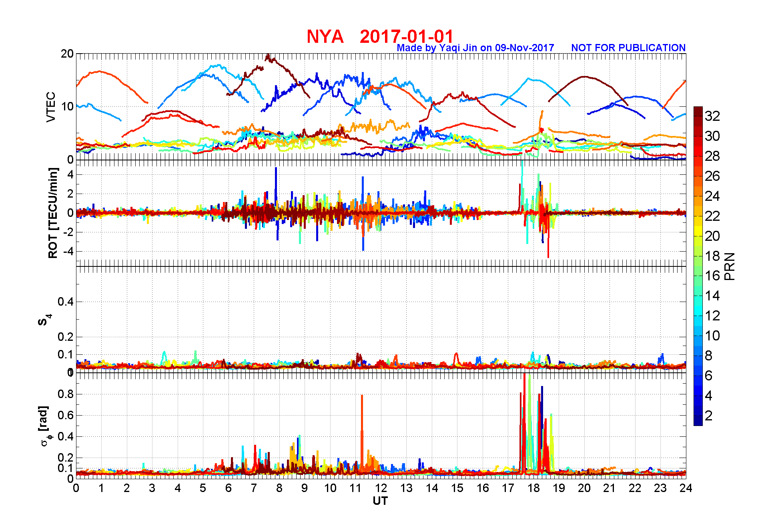Viewport: 762px width, 532px height.
Task: Click colorbar tick label 2
Action: pyautogui.click(x=709, y=416)
